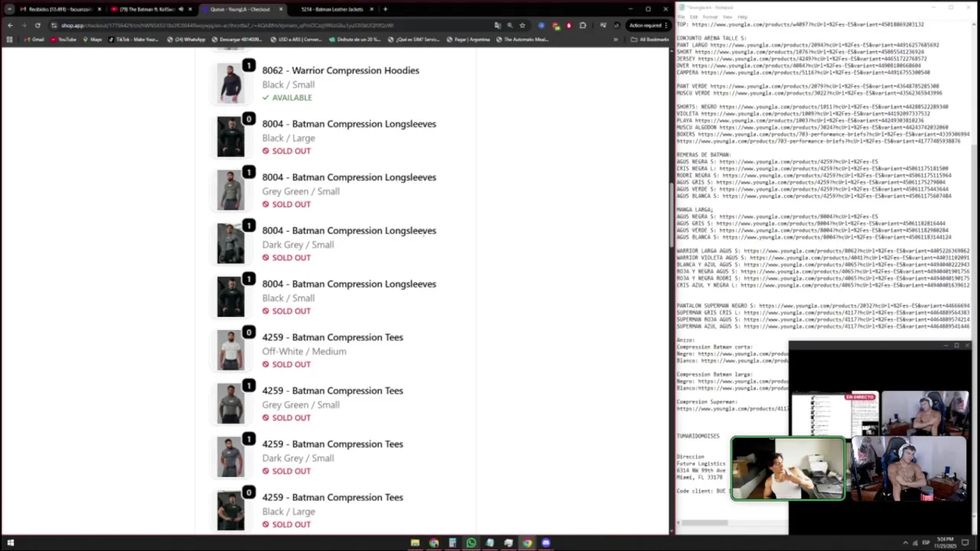Show hidden system tray icons
This screenshot has width=980, height=551.
[905, 543]
